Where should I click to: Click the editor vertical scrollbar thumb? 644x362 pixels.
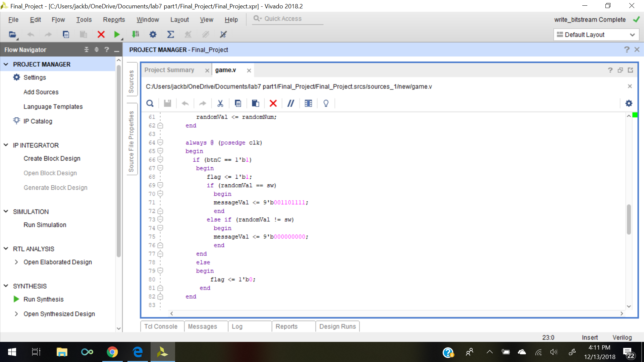tap(629, 220)
